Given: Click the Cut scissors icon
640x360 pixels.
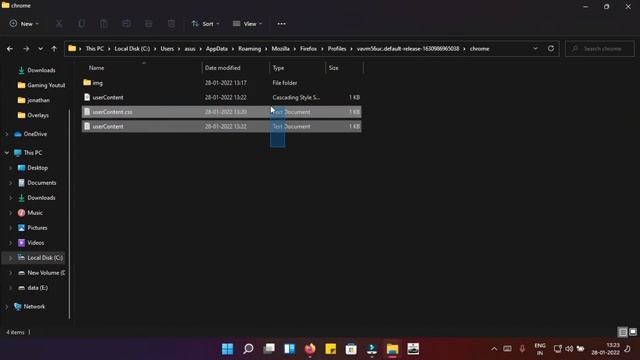Looking at the screenshot, I should click(59, 24).
